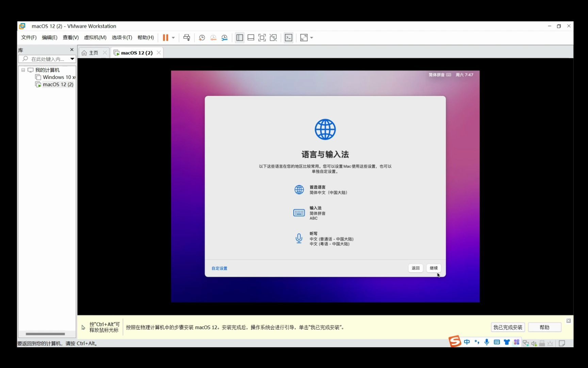Select macOS 12 (2) in the library tree
The image size is (588, 368).
point(58,84)
